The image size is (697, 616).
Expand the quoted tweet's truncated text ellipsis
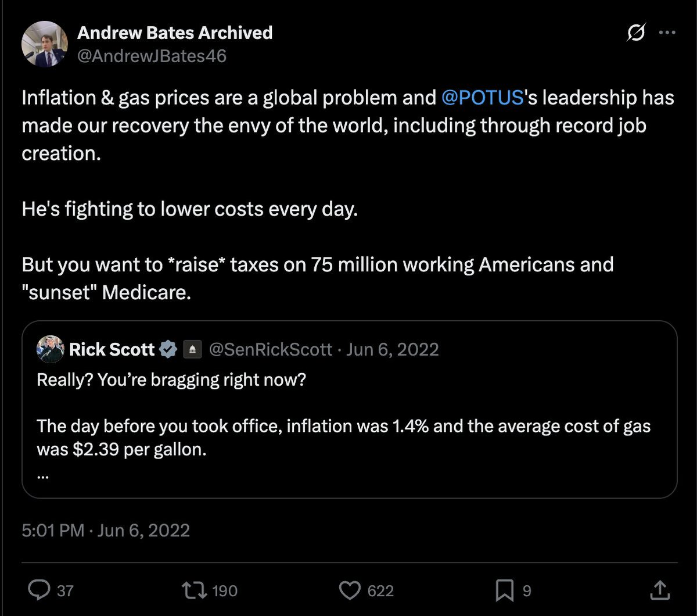(x=42, y=475)
